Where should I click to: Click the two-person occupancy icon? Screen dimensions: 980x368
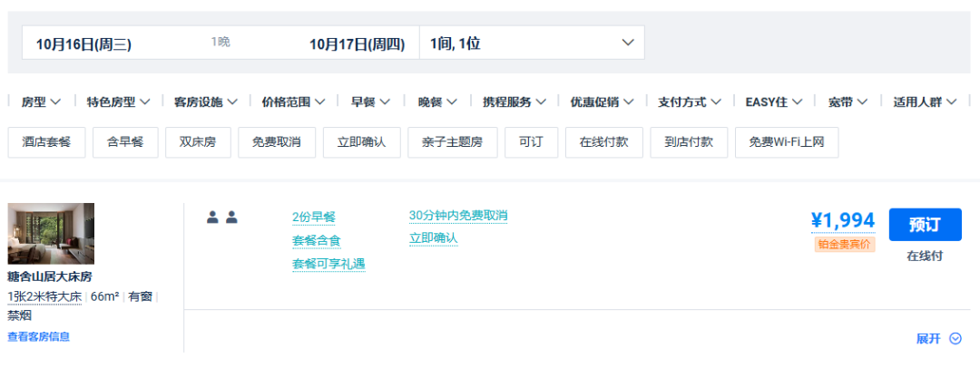coord(221,217)
